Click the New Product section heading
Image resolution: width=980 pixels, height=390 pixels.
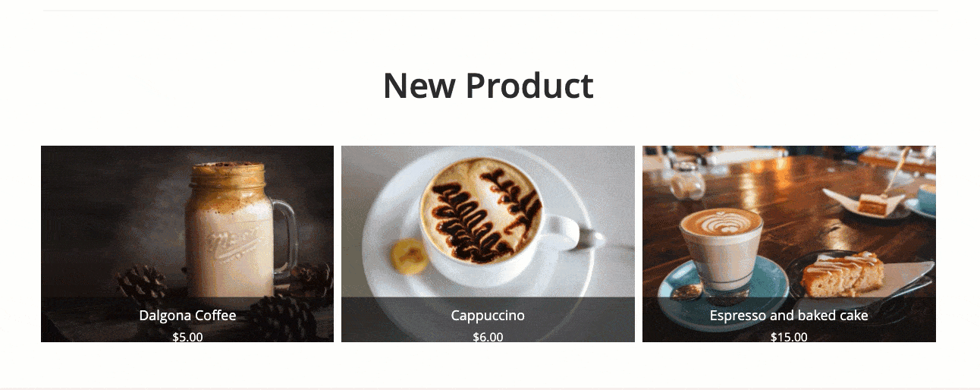click(488, 85)
